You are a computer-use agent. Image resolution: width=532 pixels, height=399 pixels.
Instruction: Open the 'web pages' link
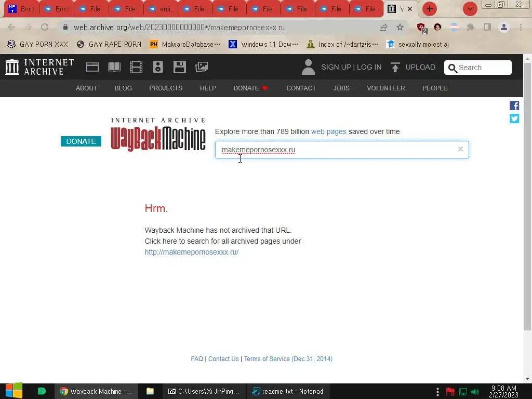[x=329, y=131]
